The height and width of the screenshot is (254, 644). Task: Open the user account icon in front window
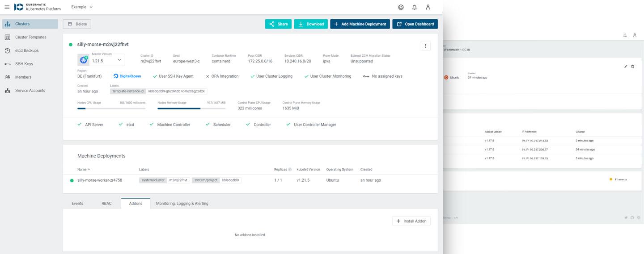click(x=428, y=7)
